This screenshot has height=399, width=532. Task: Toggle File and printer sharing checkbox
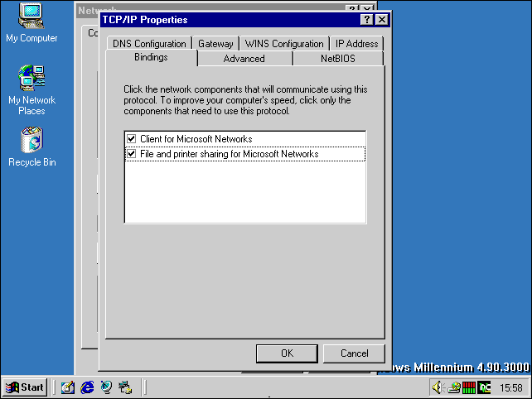[x=131, y=154]
